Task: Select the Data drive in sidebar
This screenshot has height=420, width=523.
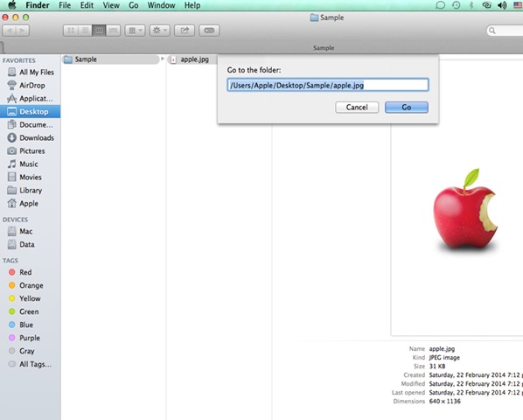Action: pos(31,244)
